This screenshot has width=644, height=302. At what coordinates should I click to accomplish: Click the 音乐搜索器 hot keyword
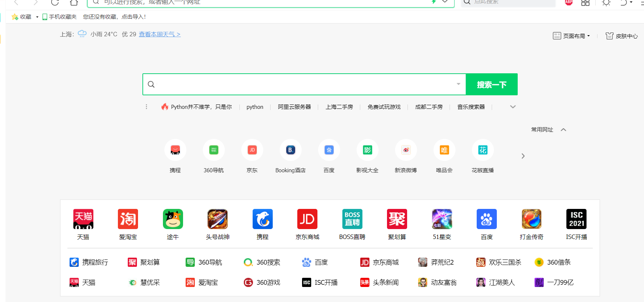pyautogui.click(x=471, y=107)
